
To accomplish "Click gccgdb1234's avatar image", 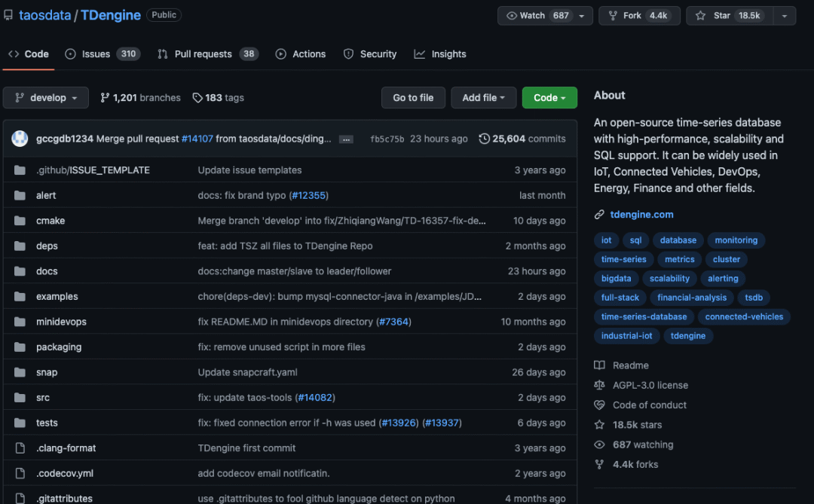I will click(20, 139).
